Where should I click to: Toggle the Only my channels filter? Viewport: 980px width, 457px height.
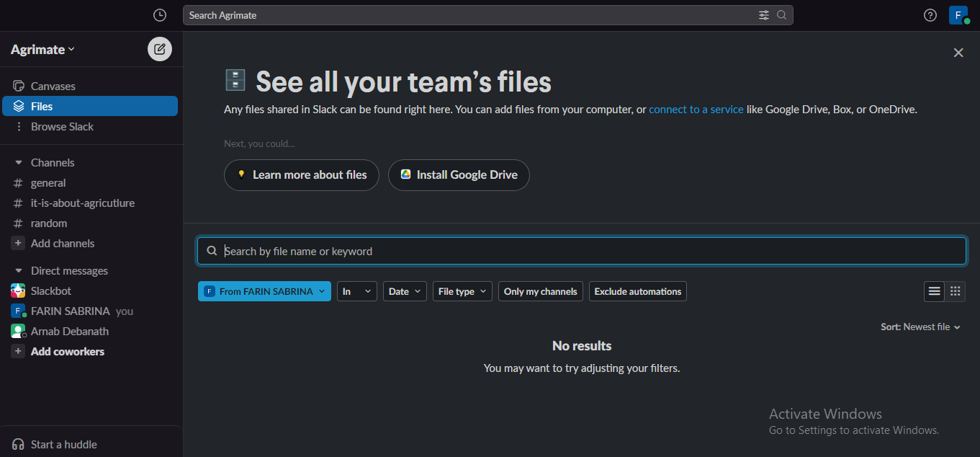pyautogui.click(x=540, y=291)
